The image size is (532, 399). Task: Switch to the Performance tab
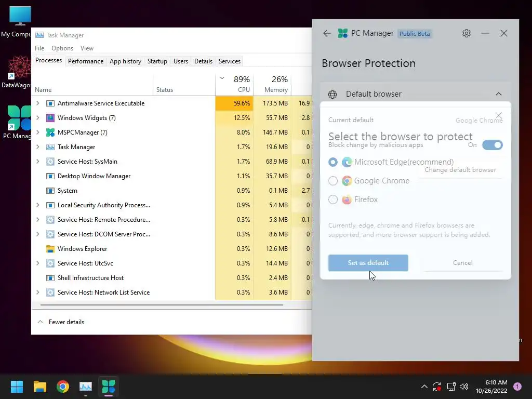point(86,61)
